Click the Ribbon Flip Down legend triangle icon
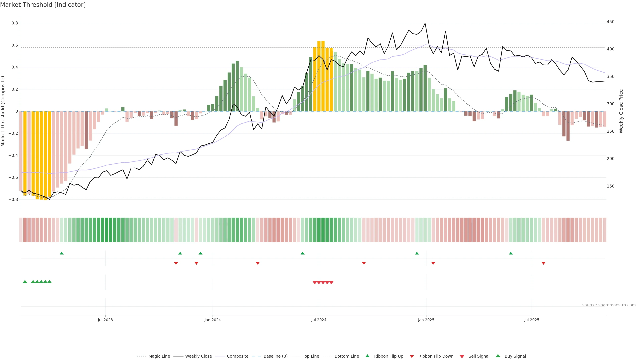The image size is (644, 362). [412, 356]
